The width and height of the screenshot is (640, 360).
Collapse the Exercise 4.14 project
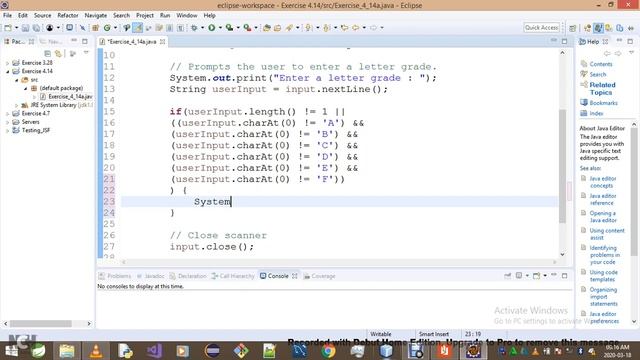pyautogui.click(x=7, y=71)
